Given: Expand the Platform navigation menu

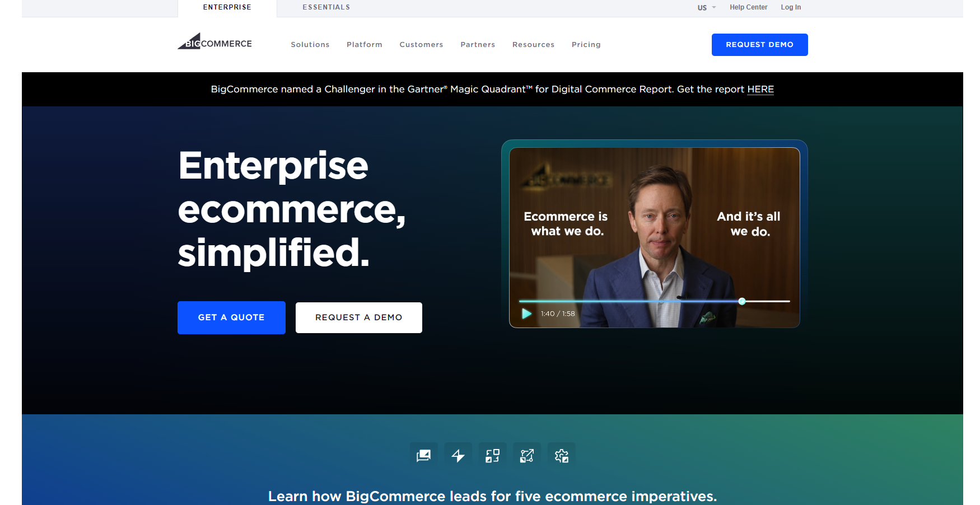Looking at the screenshot, I should click(x=365, y=45).
